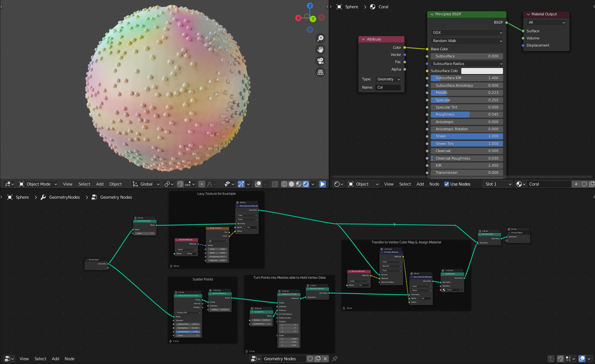Click the Coral material name field
The image size is (595, 364).
click(x=549, y=184)
